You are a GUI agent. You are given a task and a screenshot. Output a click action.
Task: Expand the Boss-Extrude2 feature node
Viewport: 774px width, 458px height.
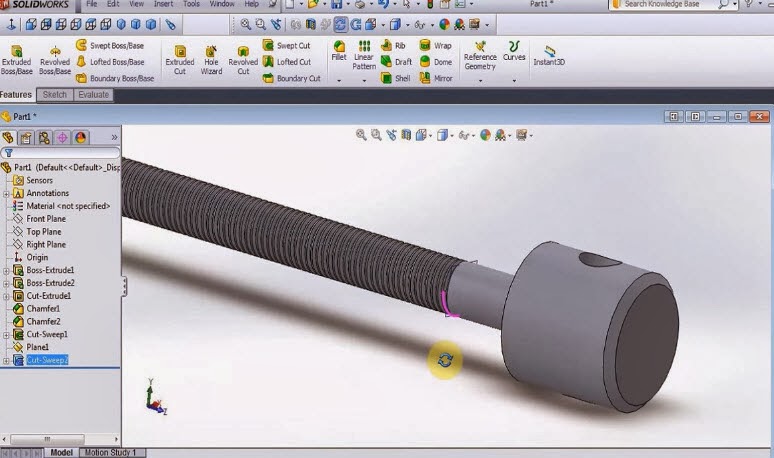[x=6, y=283]
